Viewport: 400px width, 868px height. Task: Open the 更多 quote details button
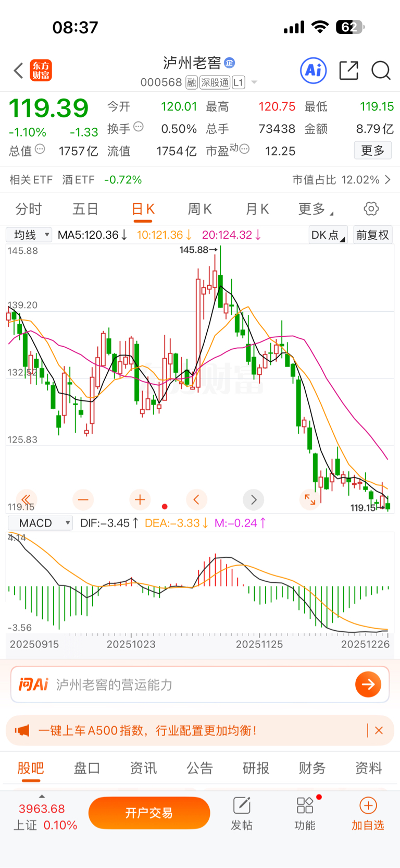373,151
